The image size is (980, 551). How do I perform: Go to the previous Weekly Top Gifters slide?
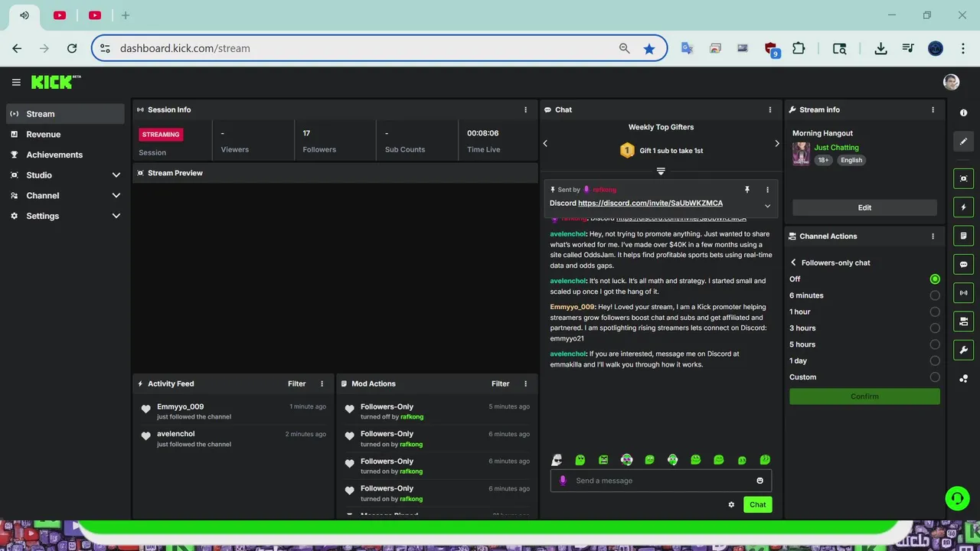click(x=545, y=143)
